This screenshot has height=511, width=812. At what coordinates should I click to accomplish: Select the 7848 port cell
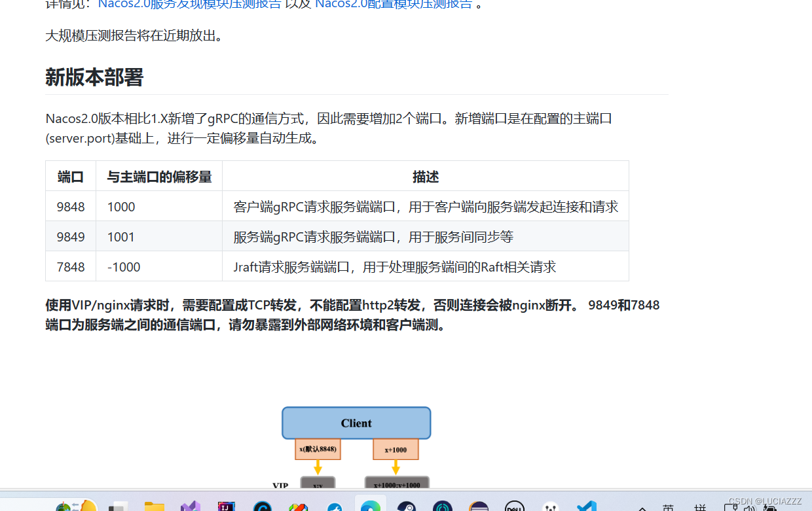point(71,267)
